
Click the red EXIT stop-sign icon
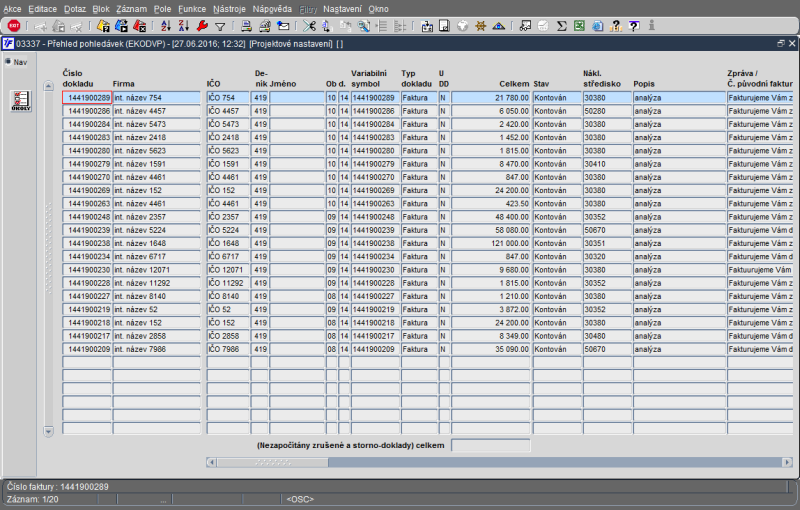tap(14, 26)
